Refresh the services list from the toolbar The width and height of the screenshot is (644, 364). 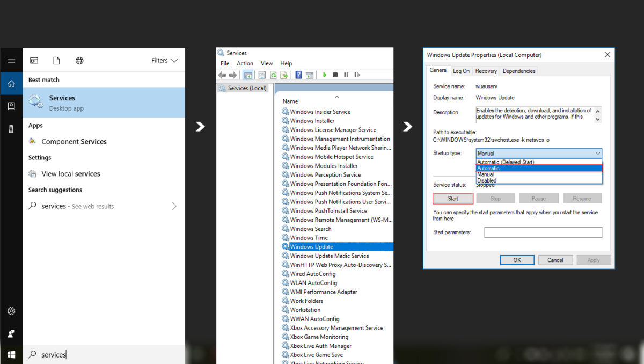tap(274, 75)
